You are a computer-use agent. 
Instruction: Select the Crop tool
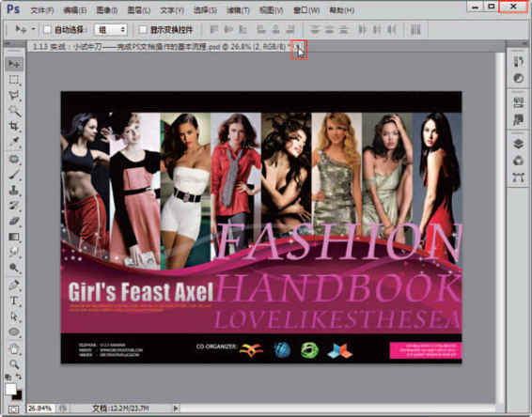[x=14, y=127]
